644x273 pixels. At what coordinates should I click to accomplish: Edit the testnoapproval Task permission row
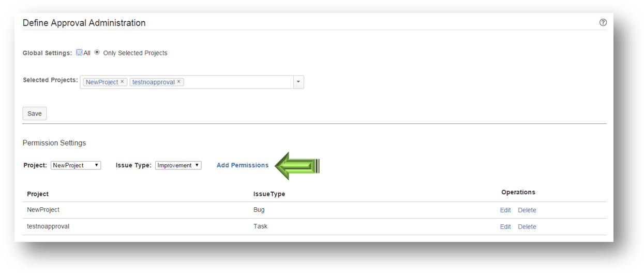click(x=505, y=227)
